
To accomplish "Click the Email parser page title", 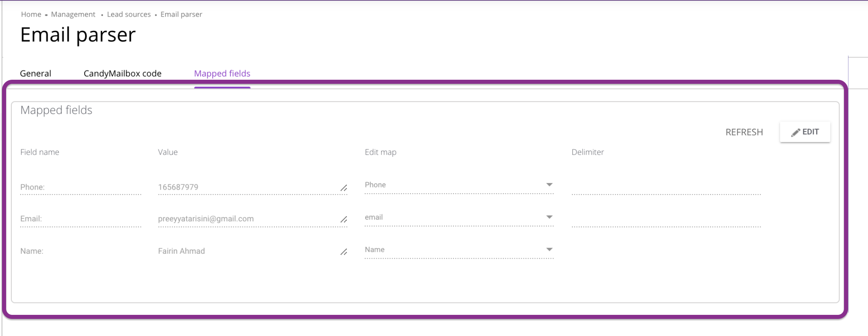I will pyautogui.click(x=78, y=35).
